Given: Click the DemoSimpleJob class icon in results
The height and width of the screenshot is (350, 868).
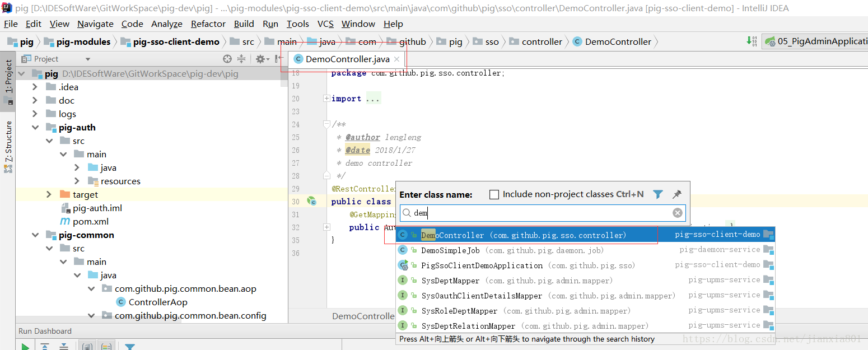Looking at the screenshot, I should [403, 250].
